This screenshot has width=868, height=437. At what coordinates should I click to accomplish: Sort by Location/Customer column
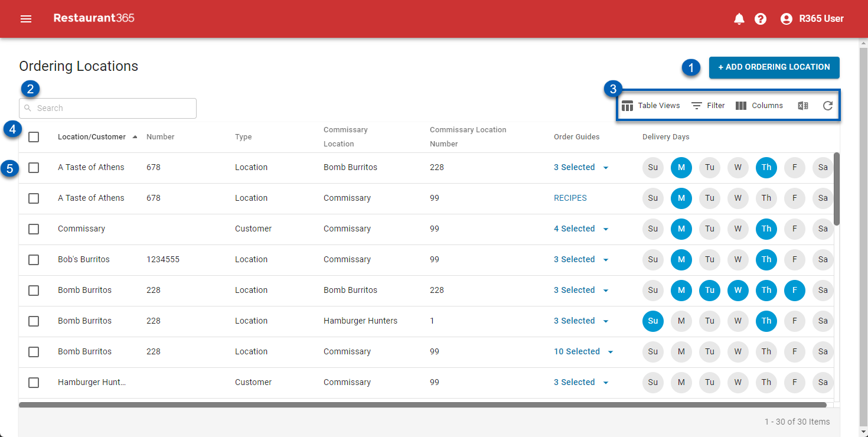click(97, 137)
